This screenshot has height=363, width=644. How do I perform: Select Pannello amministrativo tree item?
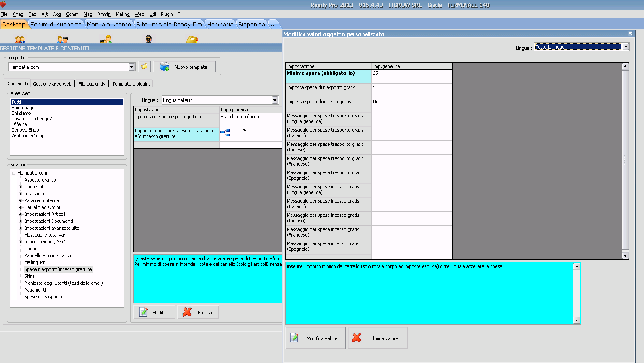48,256
